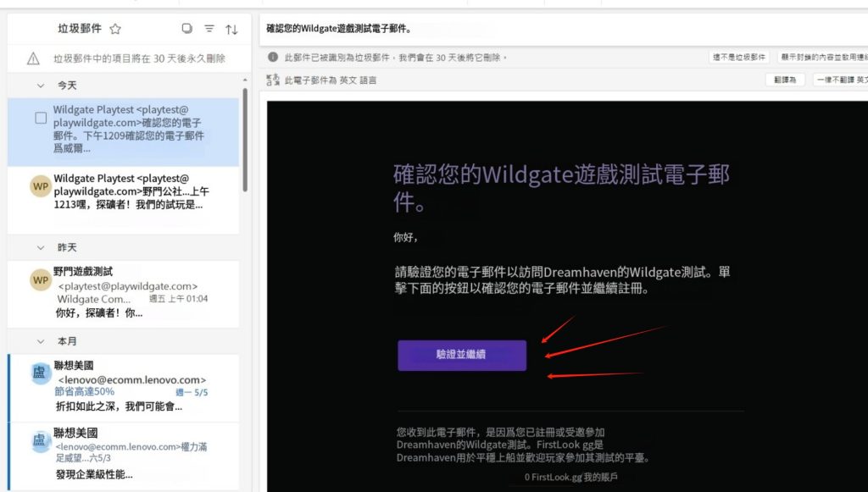
Task: Click the warning triangle beside the 30-day notice
Action: (33, 58)
